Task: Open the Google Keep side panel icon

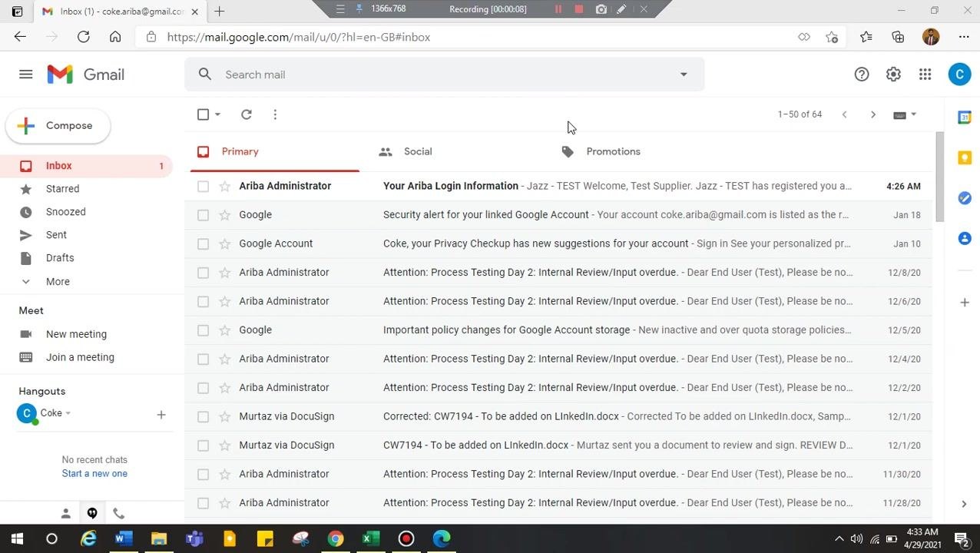Action: [x=965, y=157]
